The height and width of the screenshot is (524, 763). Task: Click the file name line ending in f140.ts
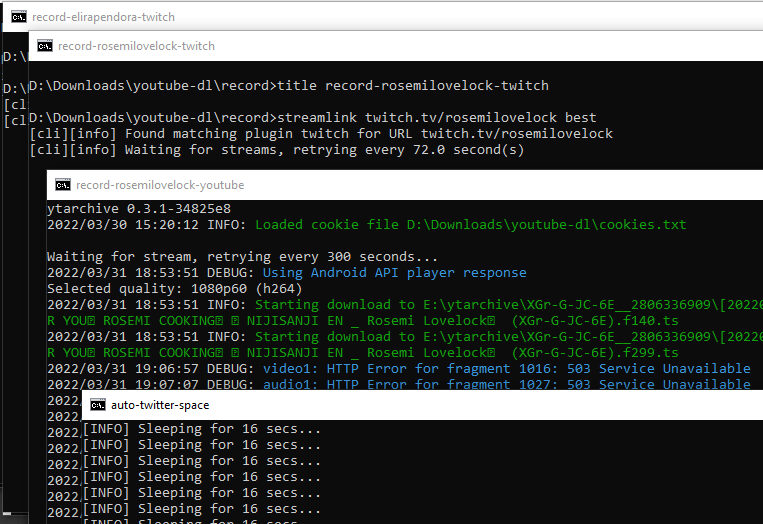click(363, 321)
